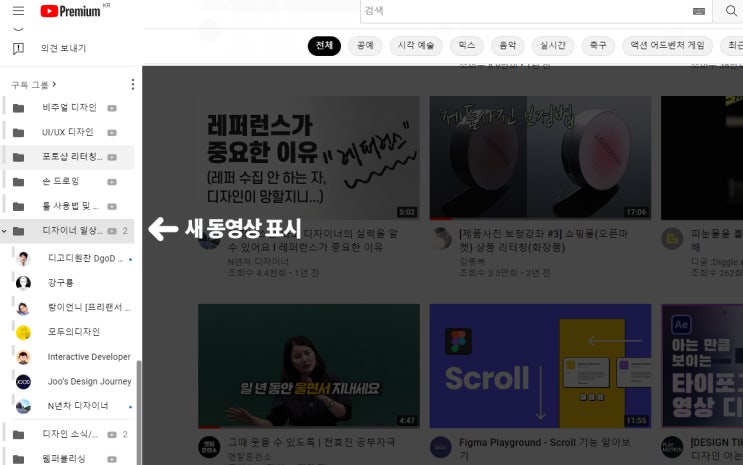Click the Joo's Design Journey avatar
Screen dimensions: 743x465
(x=23, y=382)
